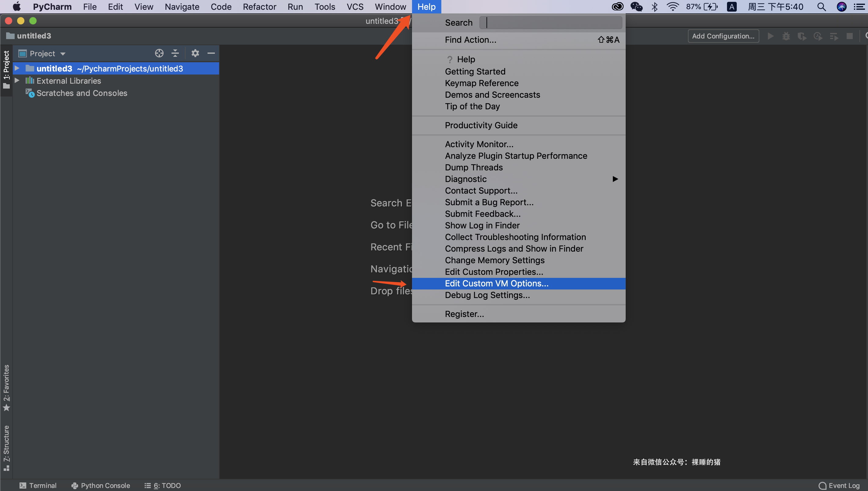Click the Run play icon
This screenshot has height=491, width=868.
point(770,36)
